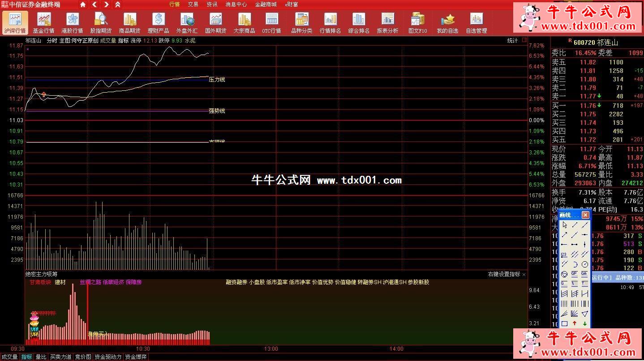Viewport: 644px width, 361px height.
Task: Pick the red up-arrow marker tool
Action: (575, 323)
